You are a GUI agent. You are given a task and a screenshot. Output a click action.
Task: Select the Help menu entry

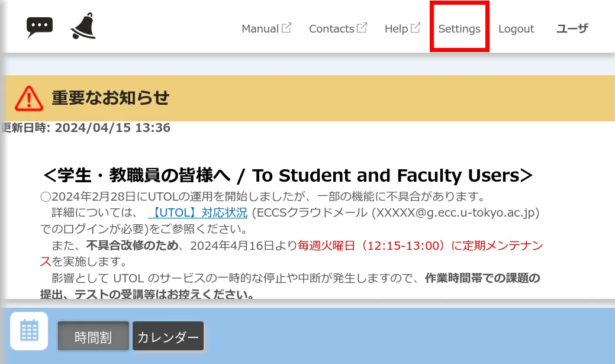(397, 28)
